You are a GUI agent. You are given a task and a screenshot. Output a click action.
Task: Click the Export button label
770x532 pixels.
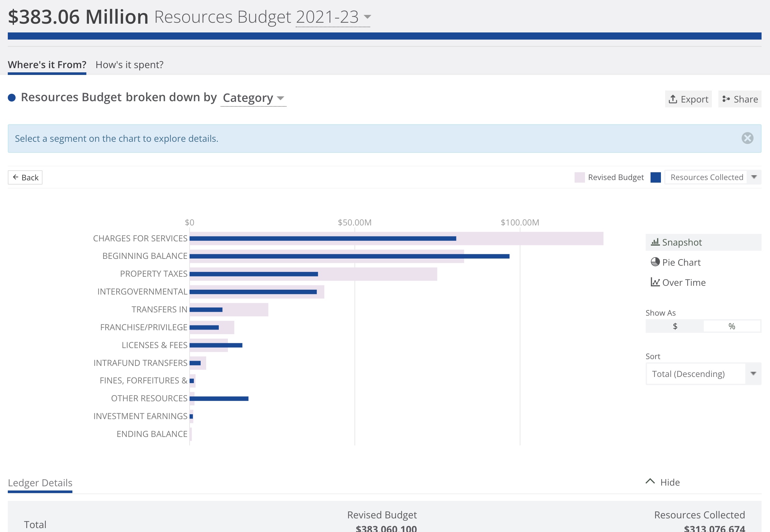click(x=694, y=99)
